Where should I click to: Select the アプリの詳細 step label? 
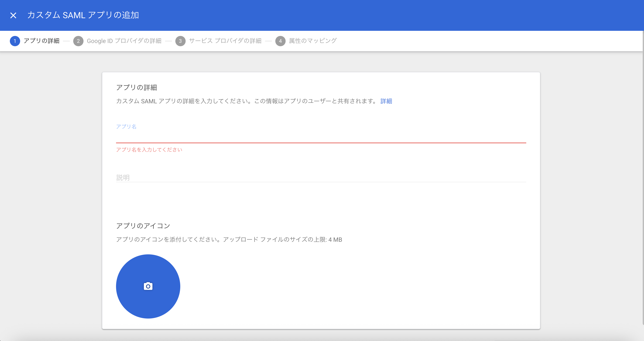click(42, 41)
